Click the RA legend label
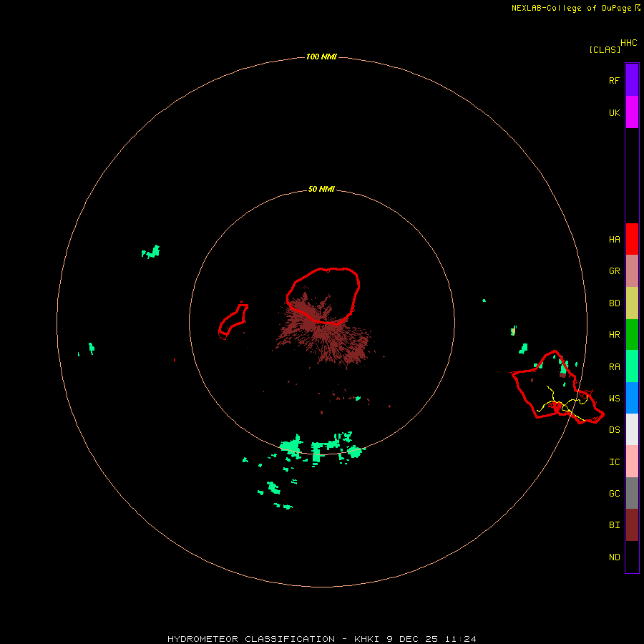This screenshot has height=644, width=644. (x=614, y=367)
